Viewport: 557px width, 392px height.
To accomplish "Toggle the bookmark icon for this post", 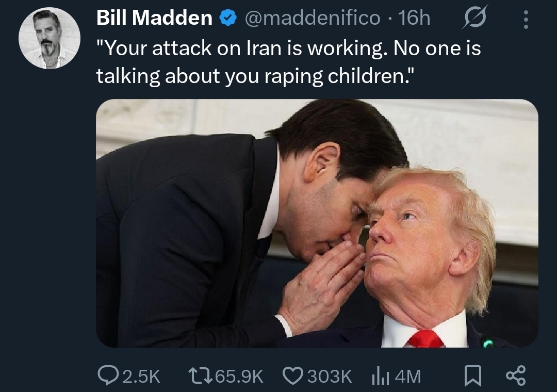I will tap(473, 376).
